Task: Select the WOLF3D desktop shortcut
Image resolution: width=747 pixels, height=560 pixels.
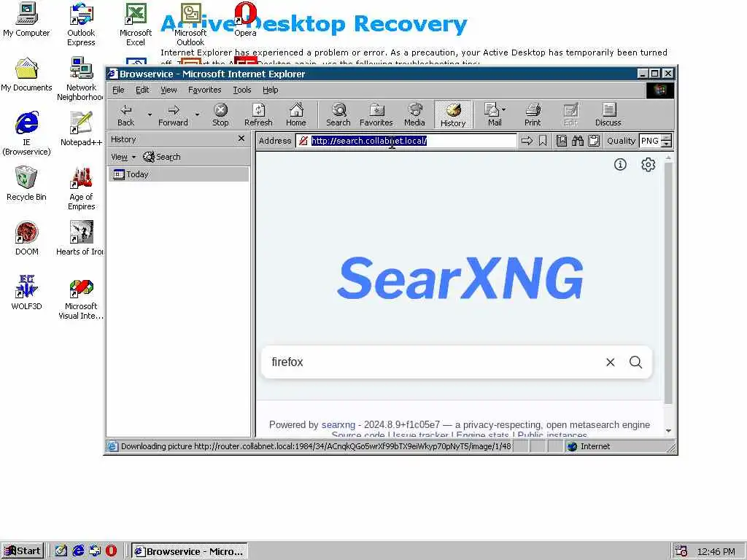Action: [x=26, y=293]
